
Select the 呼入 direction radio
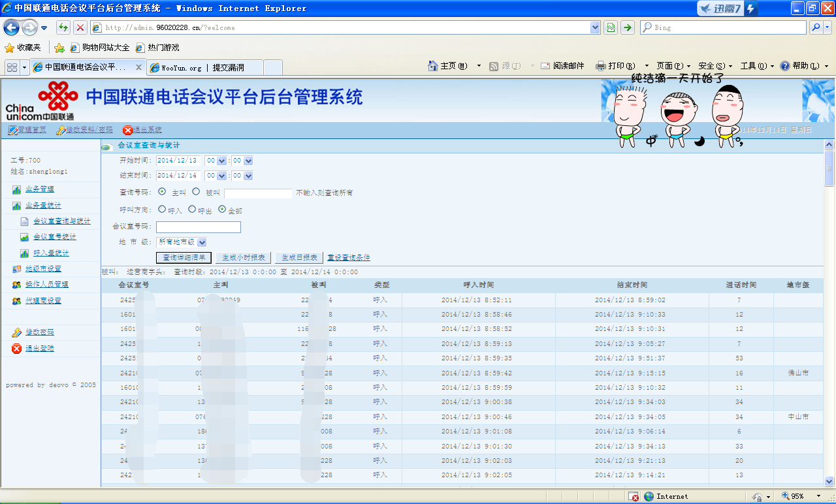[162, 210]
